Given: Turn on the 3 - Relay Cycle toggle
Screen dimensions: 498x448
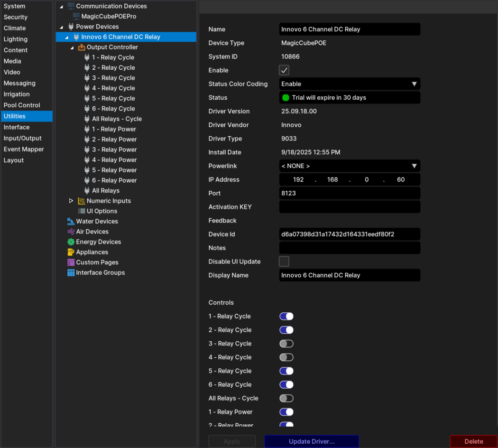Looking at the screenshot, I should click(286, 344).
